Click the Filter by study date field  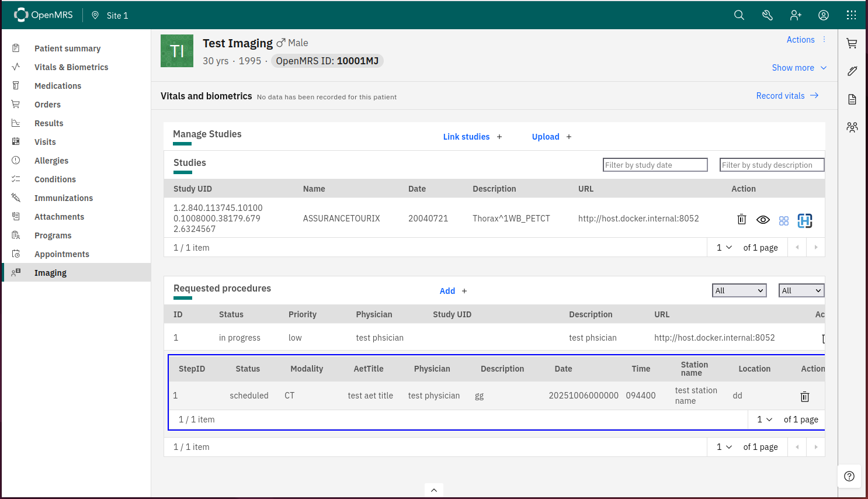(655, 165)
